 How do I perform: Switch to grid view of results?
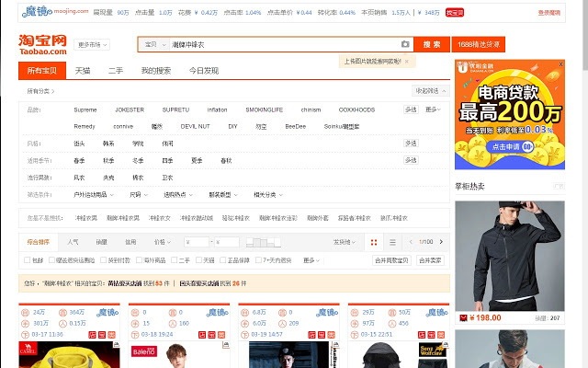coord(374,242)
